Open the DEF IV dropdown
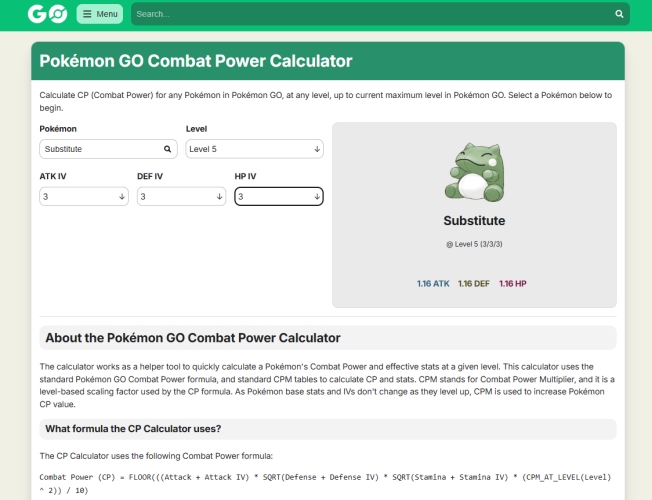This screenshot has height=500, width=652. tap(181, 196)
